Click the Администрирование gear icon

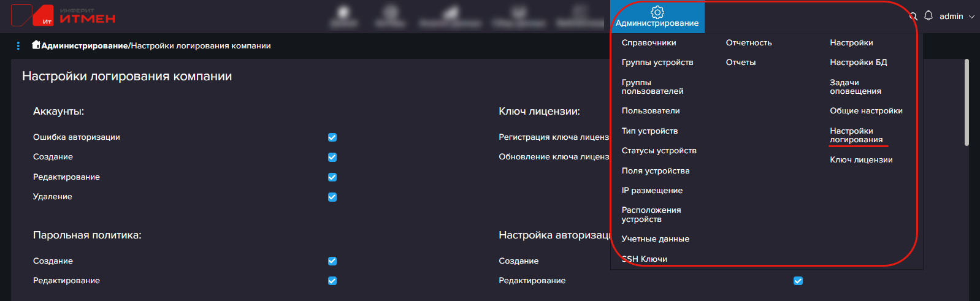657,13
